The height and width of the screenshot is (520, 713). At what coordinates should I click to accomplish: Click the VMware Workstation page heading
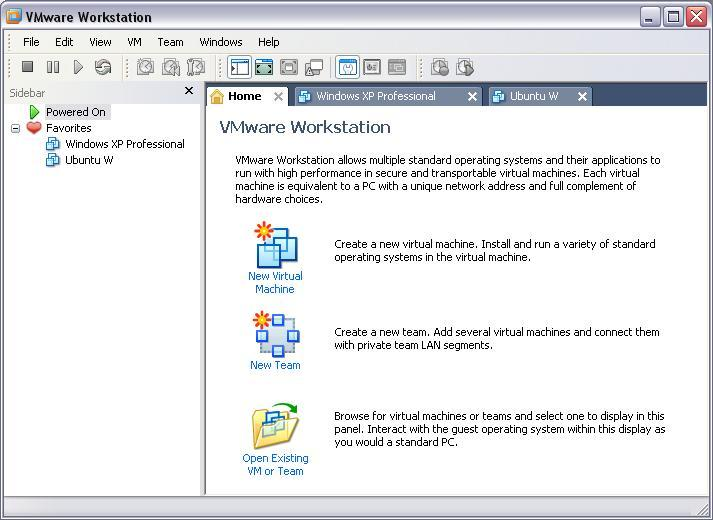(x=305, y=127)
